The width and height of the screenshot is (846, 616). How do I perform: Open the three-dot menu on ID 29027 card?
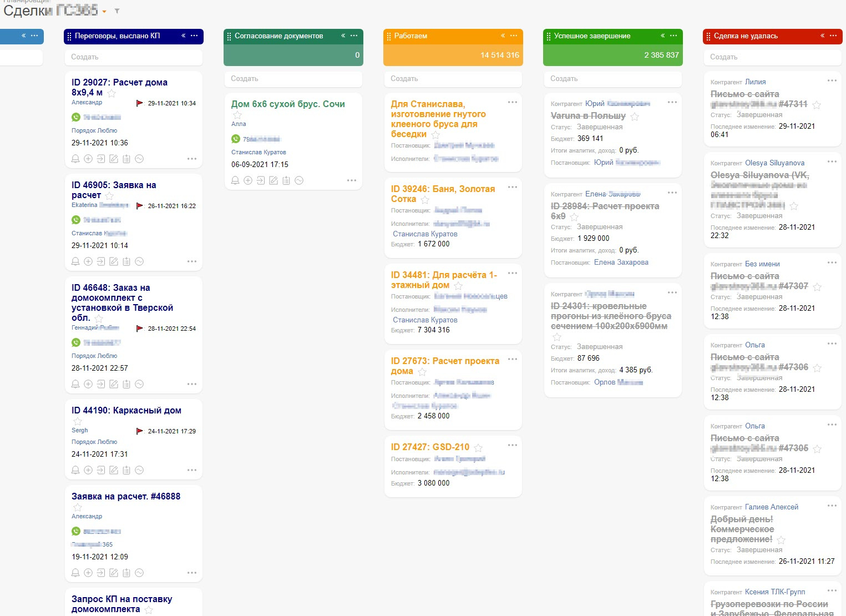point(192,159)
